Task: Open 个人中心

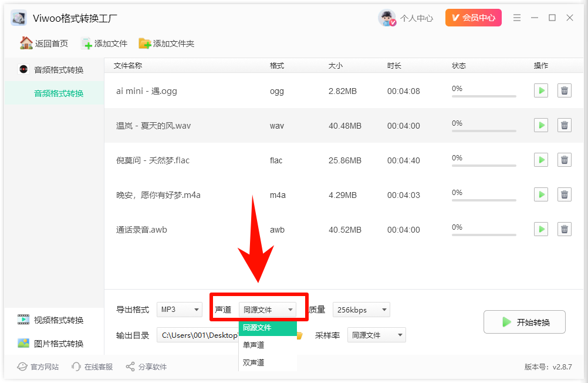Action: pos(416,18)
